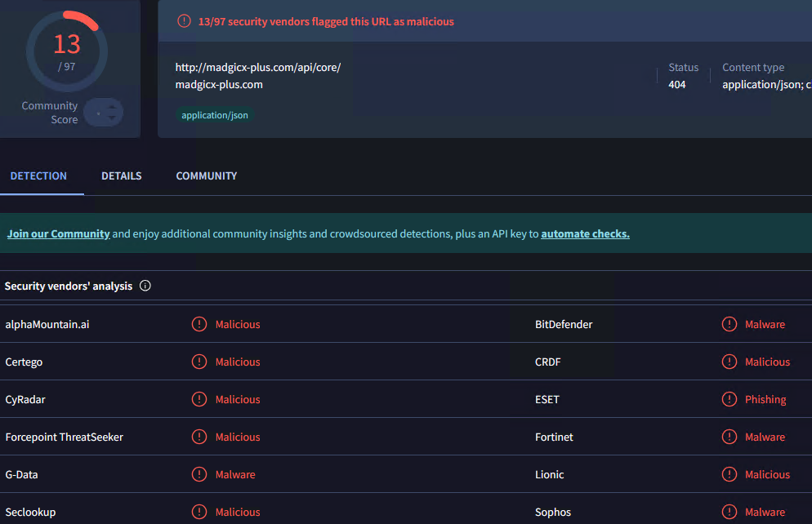Click the CyRadar malicious warning icon
The height and width of the screenshot is (524, 812).
199,399
